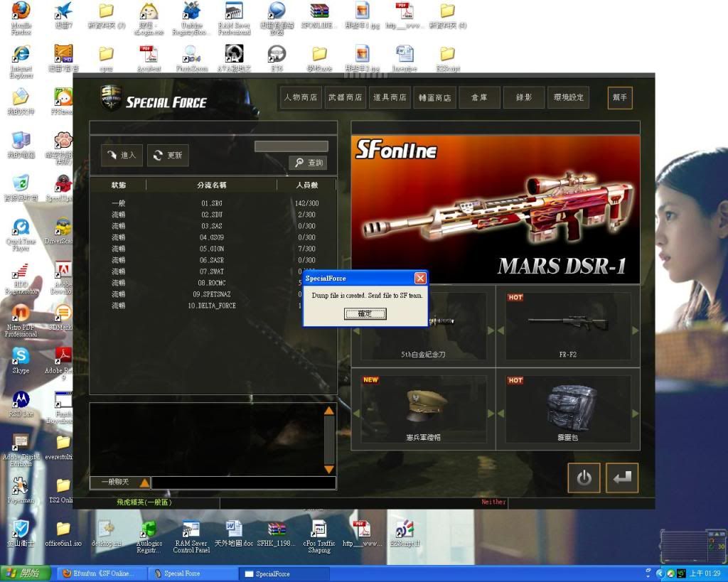Sort by 分流名稱 column header
Viewport: 728px width, 582px height.
[x=212, y=185]
